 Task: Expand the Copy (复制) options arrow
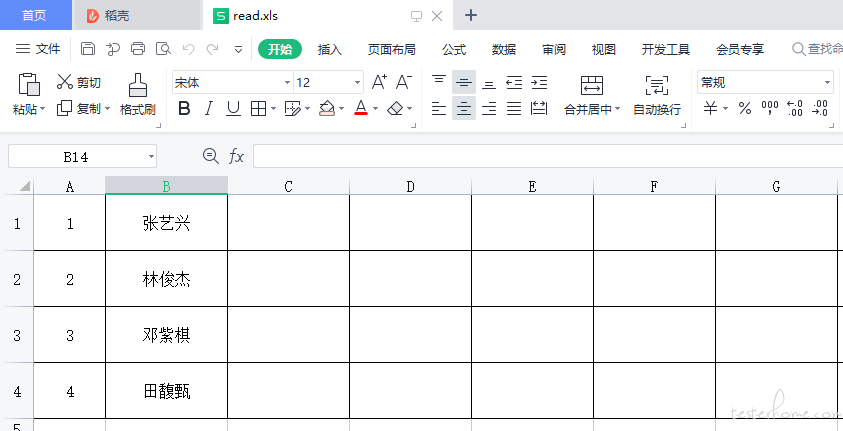pos(107,109)
